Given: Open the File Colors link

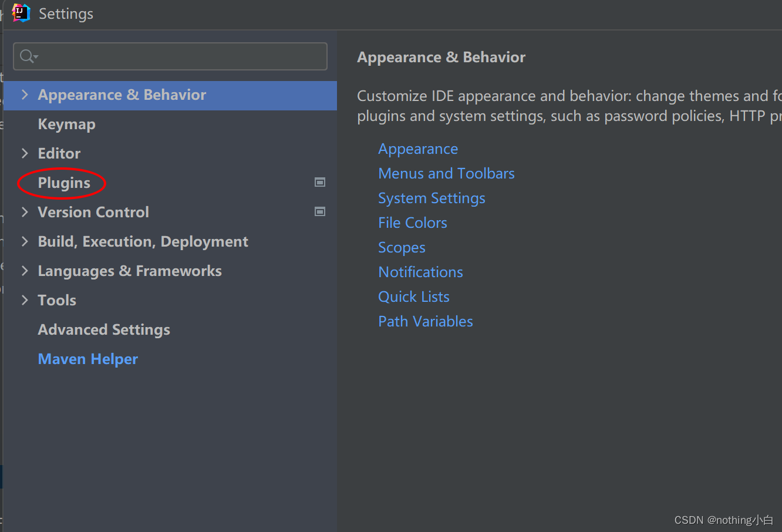Looking at the screenshot, I should pyautogui.click(x=413, y=223).
